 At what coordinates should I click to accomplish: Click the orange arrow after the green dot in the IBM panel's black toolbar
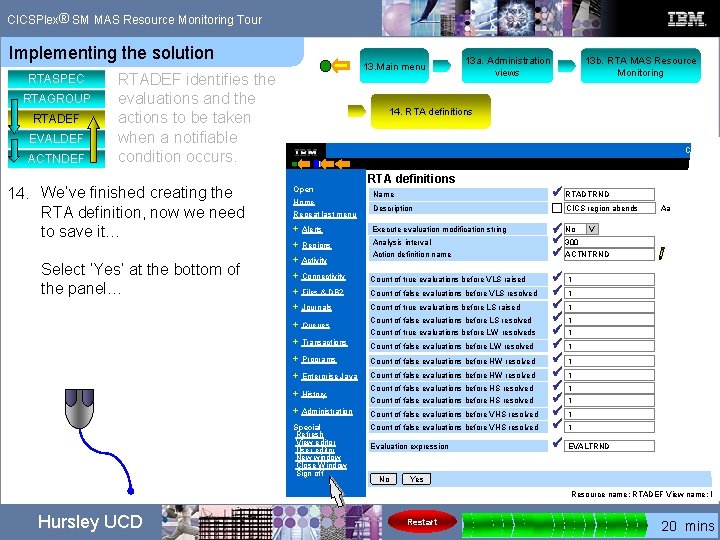pyautogui.click(x=304, y=164)
